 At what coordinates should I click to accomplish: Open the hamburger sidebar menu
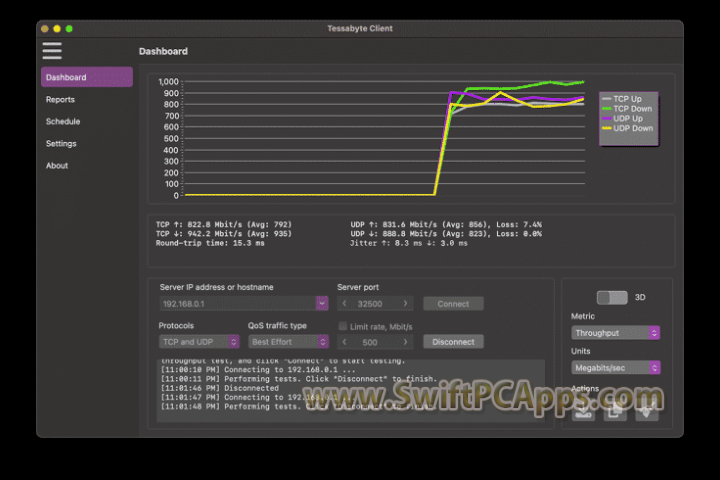click(x=52, y=51)
